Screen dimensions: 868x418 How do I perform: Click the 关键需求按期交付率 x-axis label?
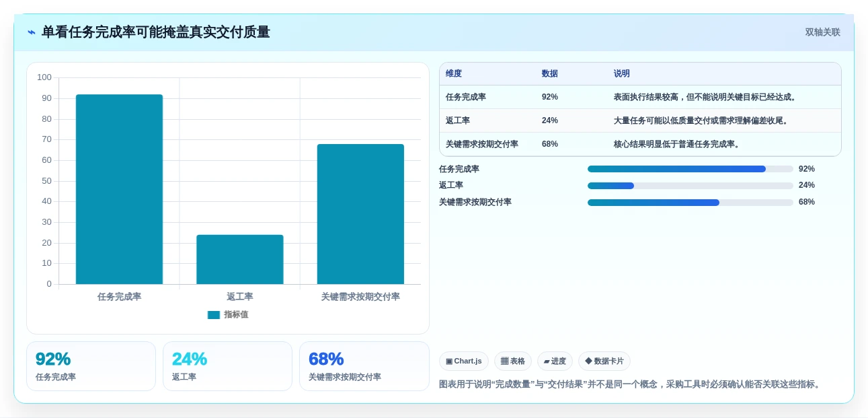[360, 297]
